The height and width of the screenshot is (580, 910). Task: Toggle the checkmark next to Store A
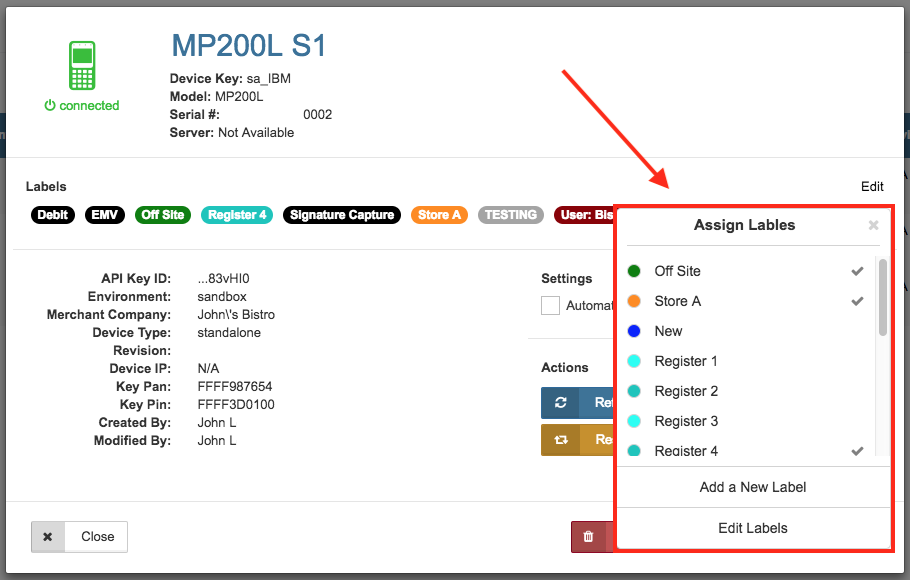click(x=857, y=301)
